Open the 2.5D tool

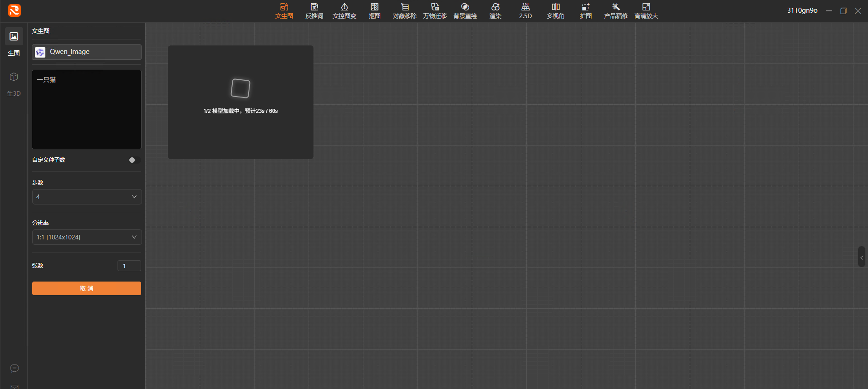[525, 11]
